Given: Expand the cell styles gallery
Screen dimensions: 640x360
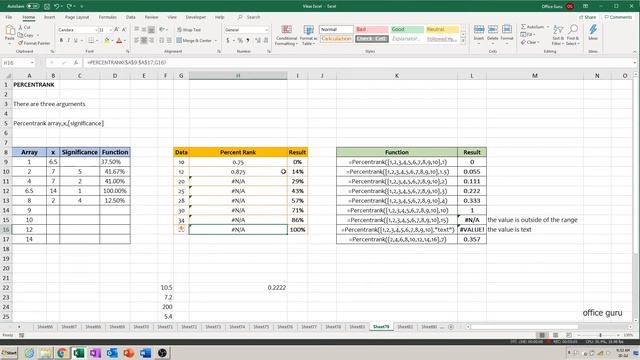Looking at the screenshot, I should (463, 41).
